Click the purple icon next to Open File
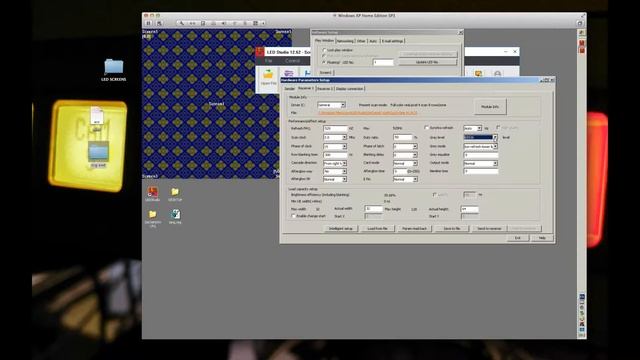 [289, 73]
